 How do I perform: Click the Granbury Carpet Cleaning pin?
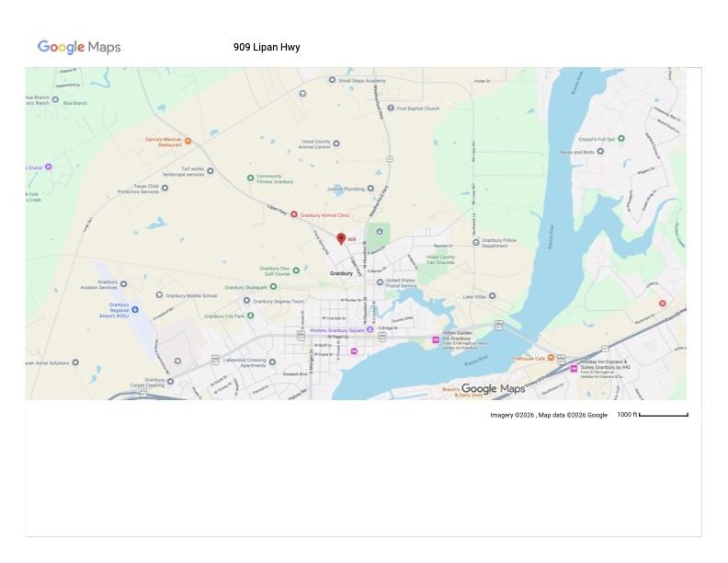(x=170, y=382)
